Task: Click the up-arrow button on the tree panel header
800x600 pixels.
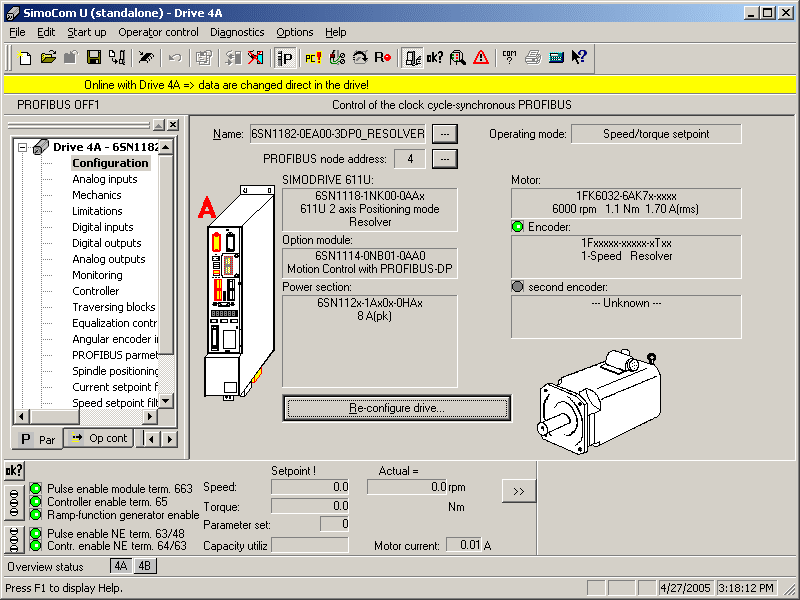Action: (x=159, y=124)
